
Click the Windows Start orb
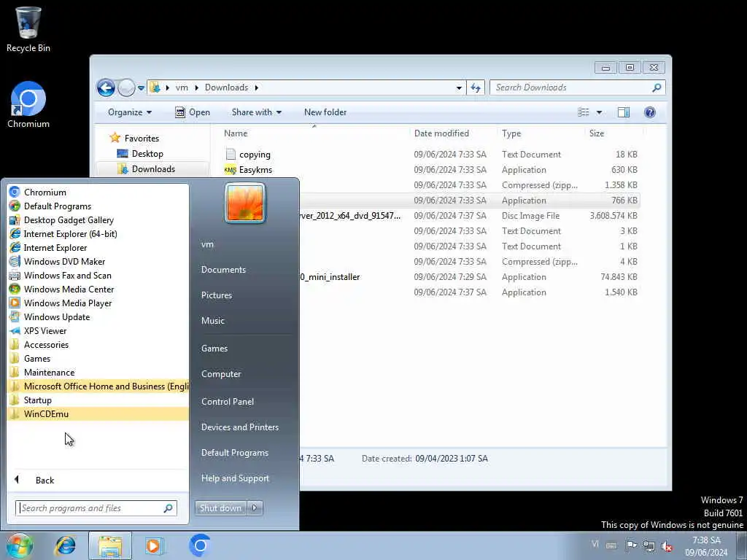tap(19, 545)
